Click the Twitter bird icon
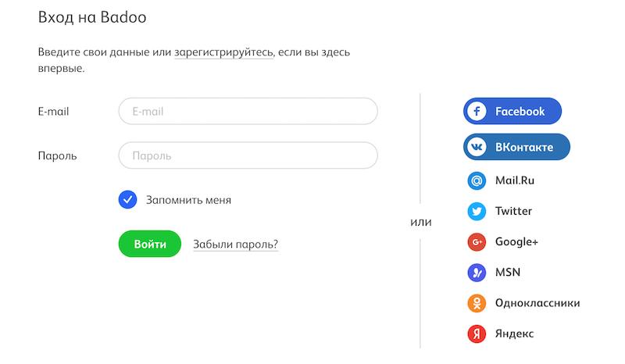This screenshot has width=625, height=364. [477, 212]
